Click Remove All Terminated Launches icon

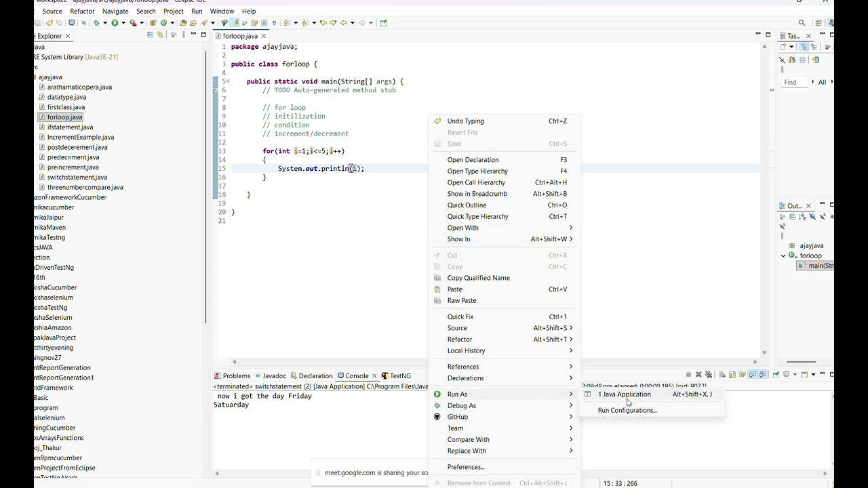click(709, 374)
